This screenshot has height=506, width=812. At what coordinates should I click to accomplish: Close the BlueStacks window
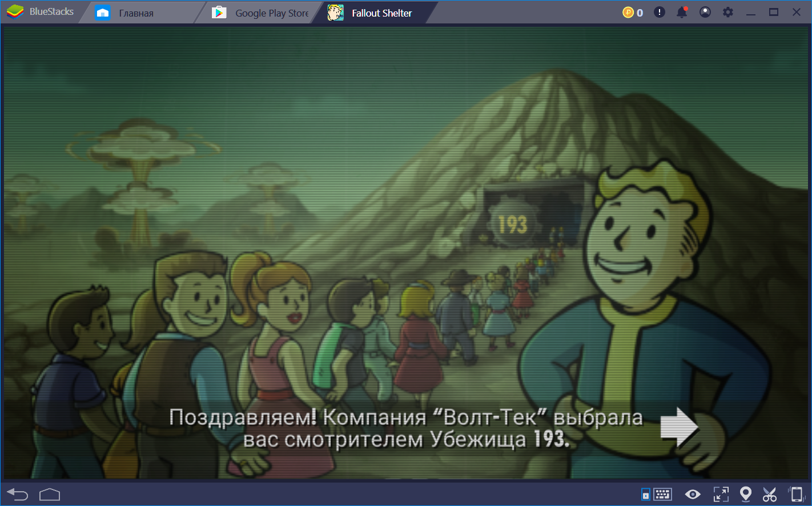[797, 12]
